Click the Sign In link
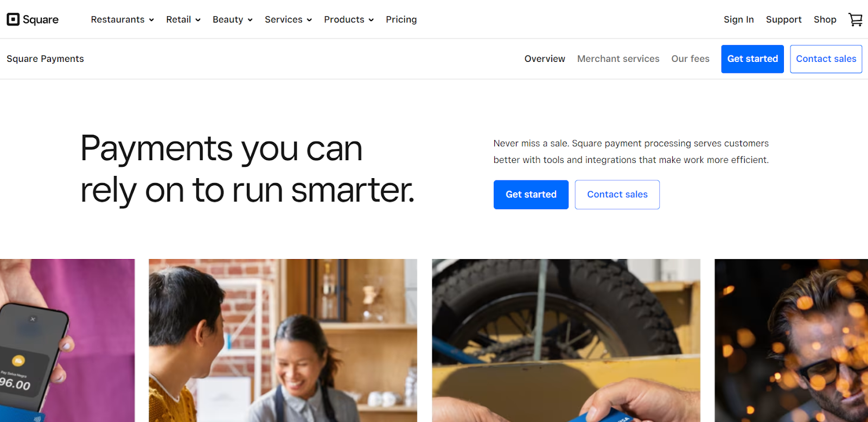This screenshot has width=868, height=422. (738, 20)
